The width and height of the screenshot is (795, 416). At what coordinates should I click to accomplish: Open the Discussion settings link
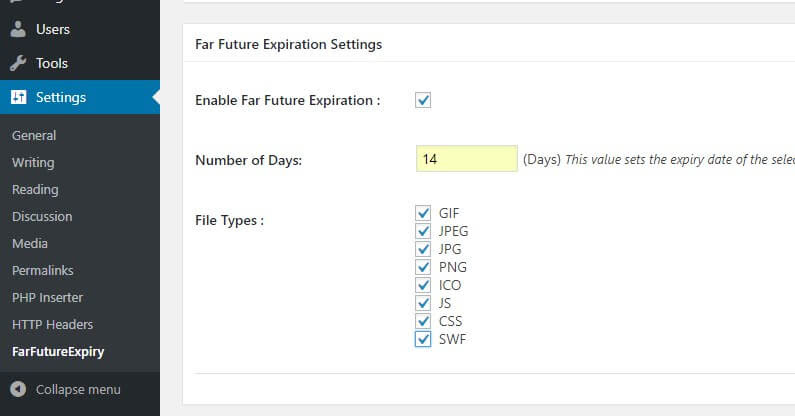(42, 216)
